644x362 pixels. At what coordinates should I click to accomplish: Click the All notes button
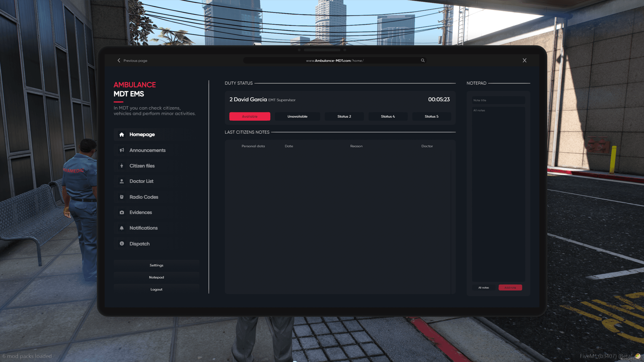pos(484,288)
